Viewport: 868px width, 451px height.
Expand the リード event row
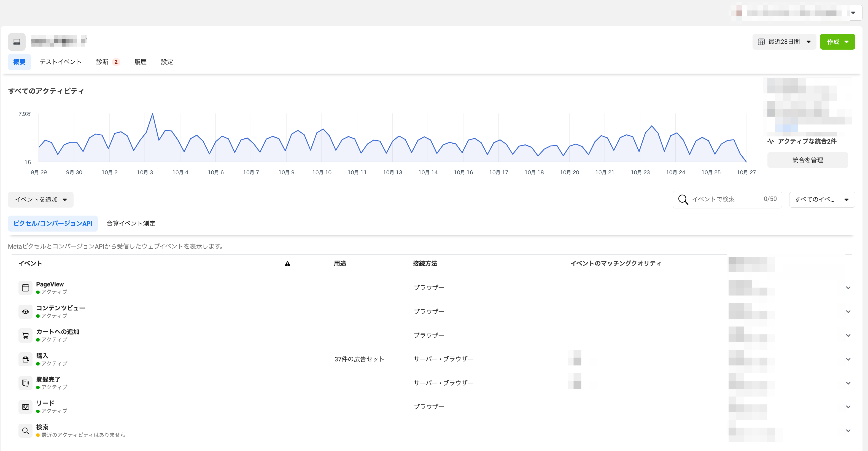(x=848, y=407)
